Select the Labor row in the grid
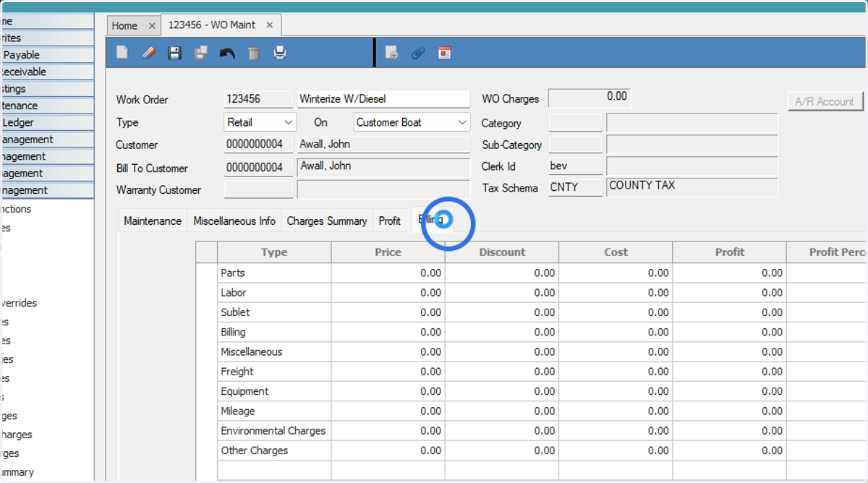Image resolution: width=868 pixels, height=483 pixels. (234, 293)
